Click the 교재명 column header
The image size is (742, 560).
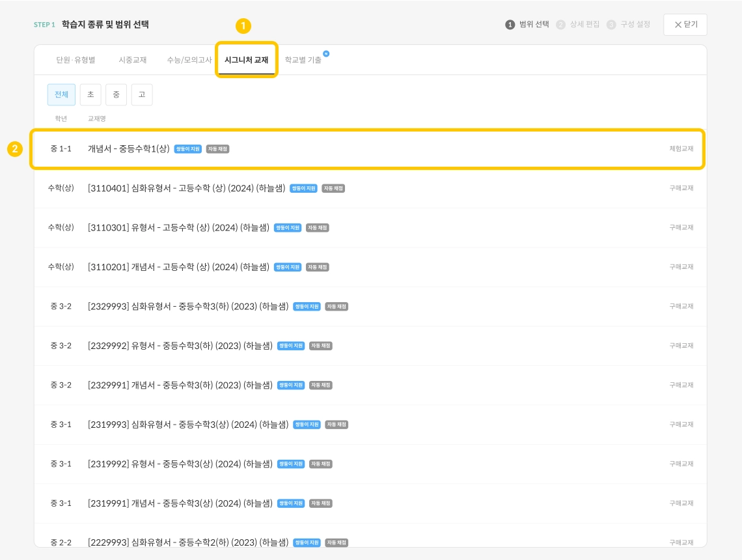[96, 119]
